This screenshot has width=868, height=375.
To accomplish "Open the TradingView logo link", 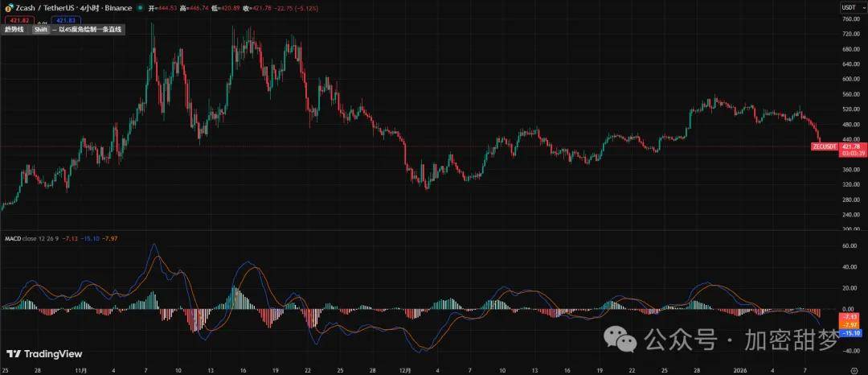I will (43, 354).
